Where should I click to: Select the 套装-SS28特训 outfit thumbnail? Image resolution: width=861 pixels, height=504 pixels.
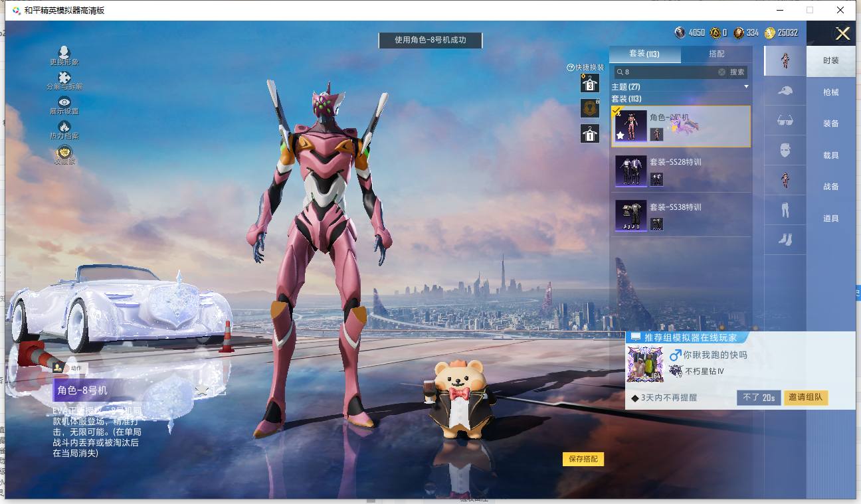click(631, 171)
